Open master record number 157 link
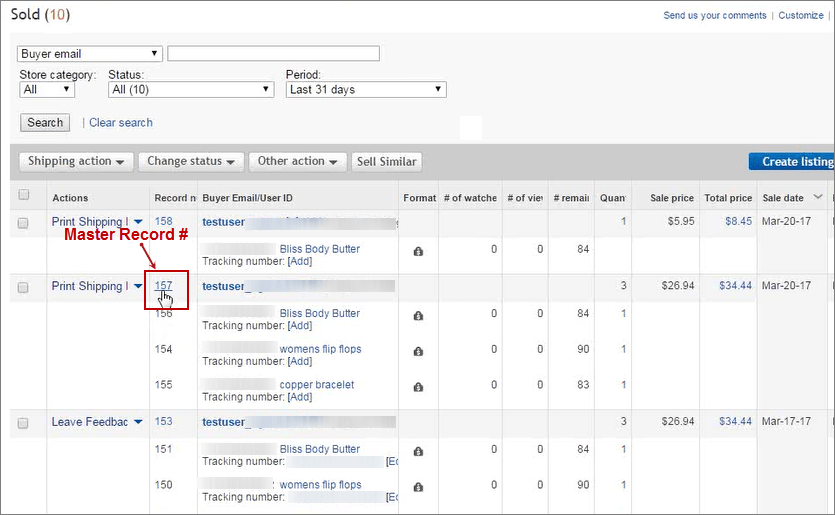The image size is (835, 515). [163, 285]
